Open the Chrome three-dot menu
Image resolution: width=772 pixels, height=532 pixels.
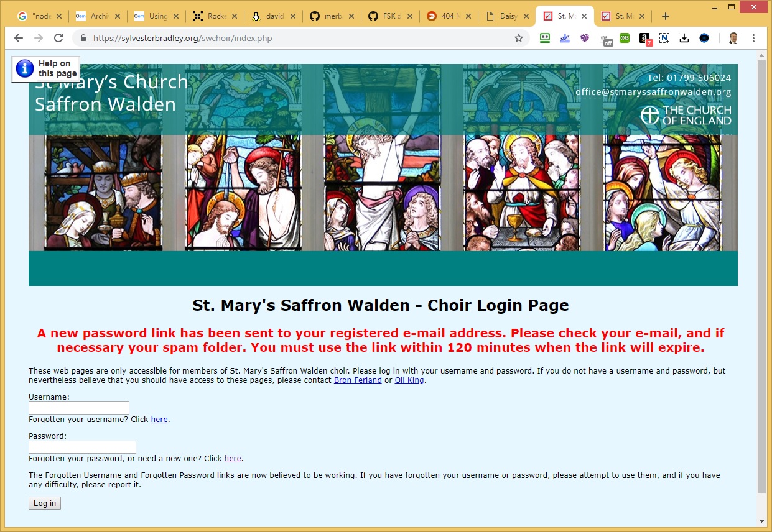tap(753, 38)
